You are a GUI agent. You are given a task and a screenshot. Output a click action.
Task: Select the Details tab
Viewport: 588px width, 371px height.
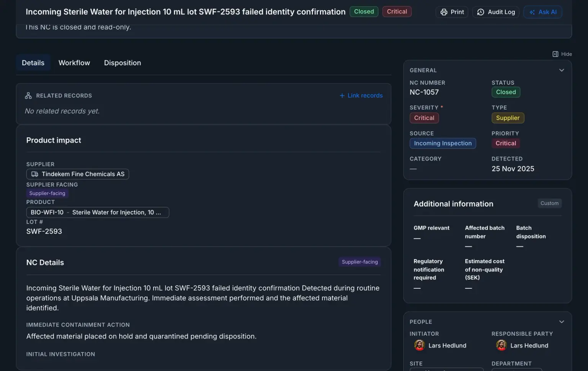tap(33, 63)
